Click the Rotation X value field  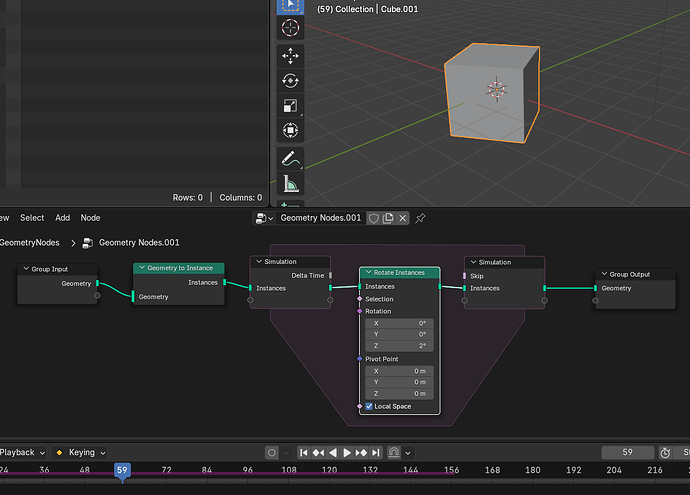click(399, 323)
